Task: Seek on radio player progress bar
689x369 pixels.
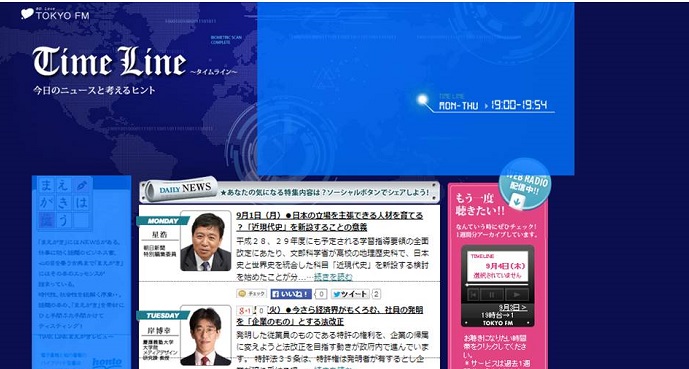Action: (497, 285)
